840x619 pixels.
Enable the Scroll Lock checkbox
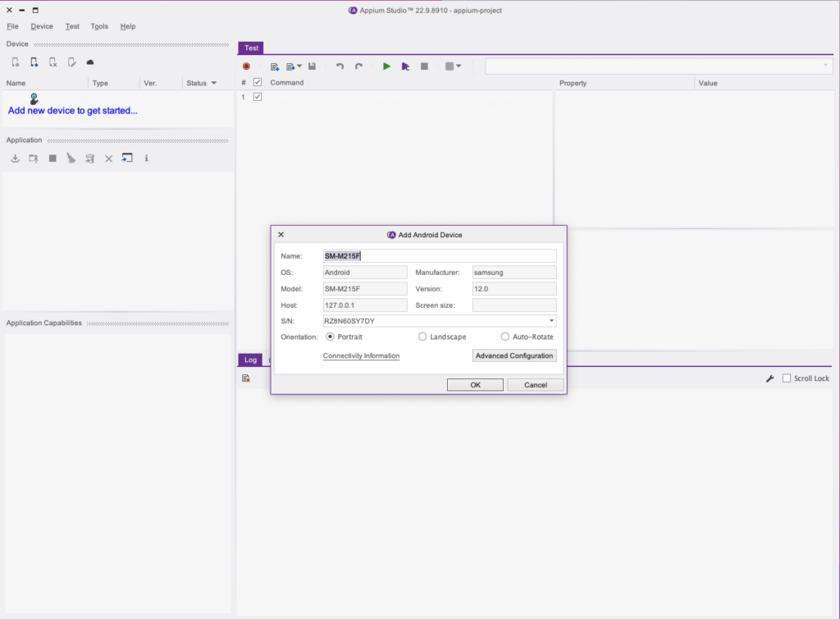pyautogui.click(x=787, y=378)
